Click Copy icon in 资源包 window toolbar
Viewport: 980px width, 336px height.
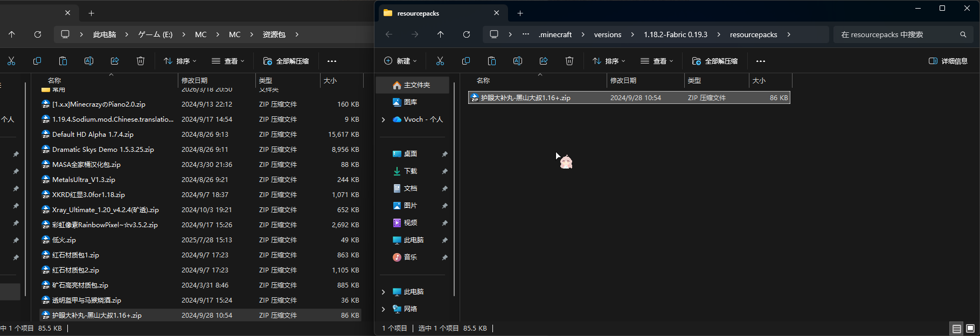pos(37,61)
